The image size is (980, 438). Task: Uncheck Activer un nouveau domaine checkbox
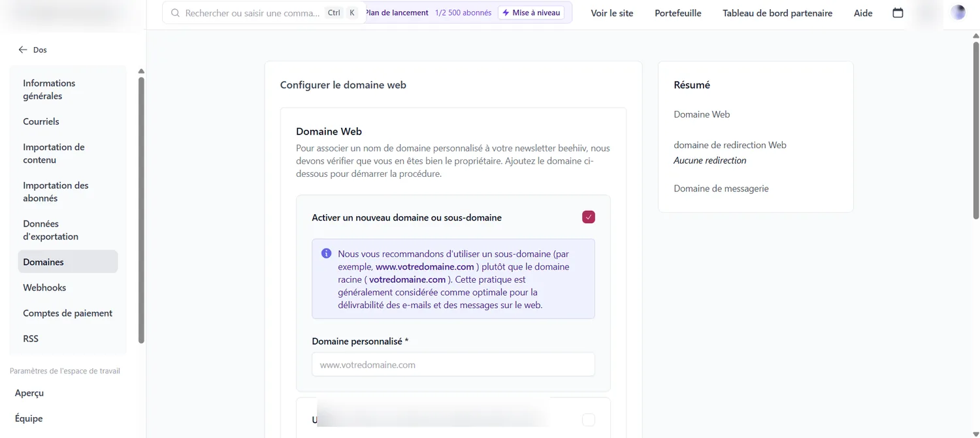coord(589,217)
